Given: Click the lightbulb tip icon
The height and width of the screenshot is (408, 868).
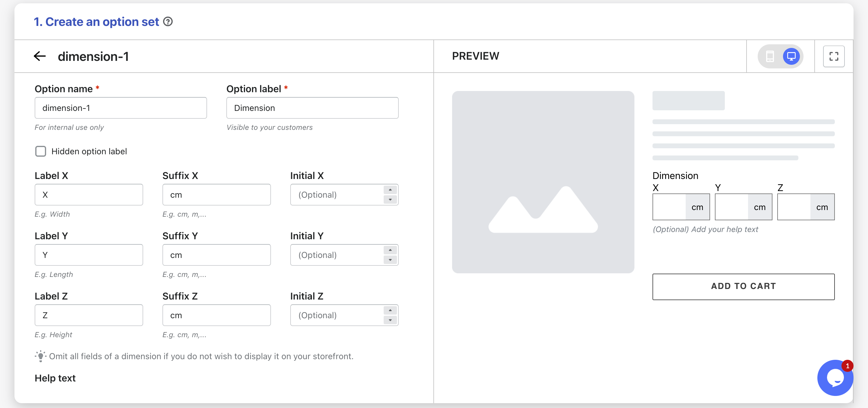Looking at the screenshot, I should pyautogui.click(x=40, y=356).
